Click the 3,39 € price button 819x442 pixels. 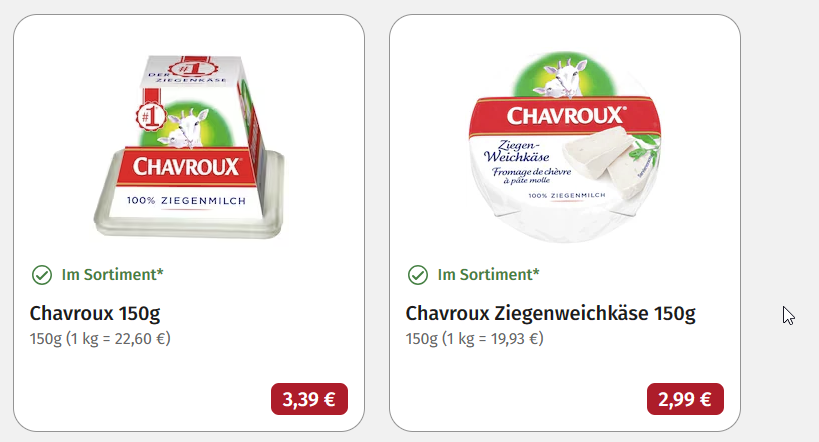pyautogui.click(x=309, y=399)
